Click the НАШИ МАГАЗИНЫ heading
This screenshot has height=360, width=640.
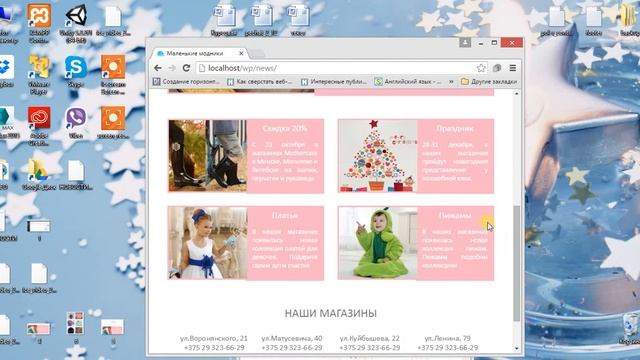tap(331, 313)
